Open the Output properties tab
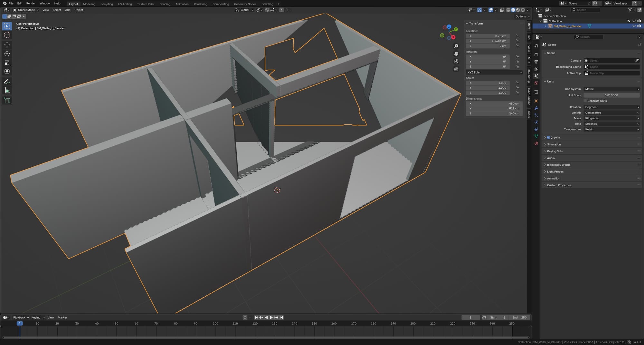Image resolution: width=644 pixels, height=345 pixels. (536, 62)
